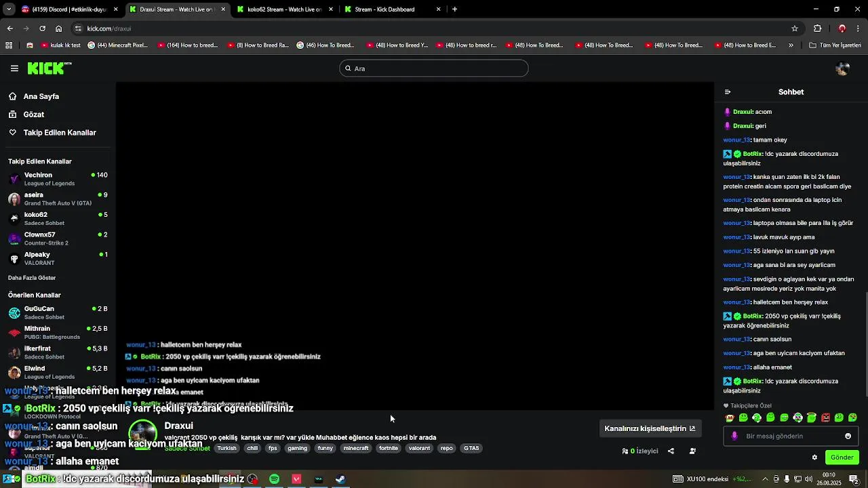Select the red angry emote

(x=825, y=418)
